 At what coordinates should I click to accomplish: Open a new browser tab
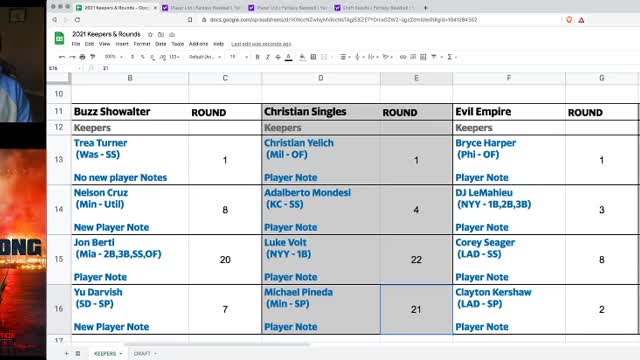coord(426,7)
